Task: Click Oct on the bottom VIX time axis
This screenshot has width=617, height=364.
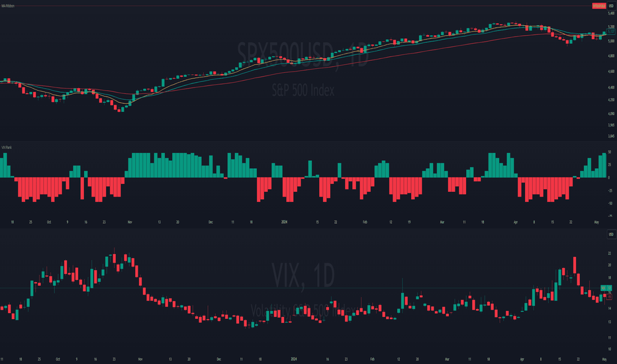Action: pyautogui.click(x=58, y=359)
